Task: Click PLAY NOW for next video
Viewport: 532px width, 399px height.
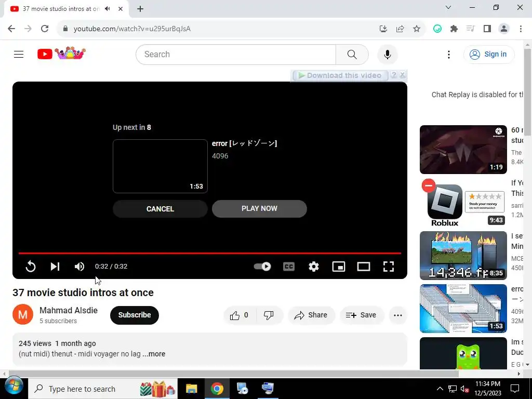Action: coord(259,209)
